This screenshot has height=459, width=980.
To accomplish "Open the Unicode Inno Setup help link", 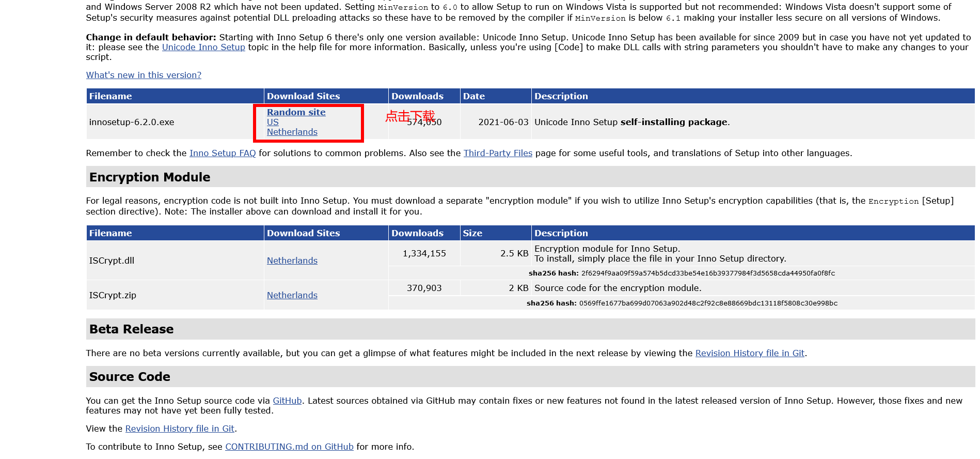I will (x=203, y=47).
